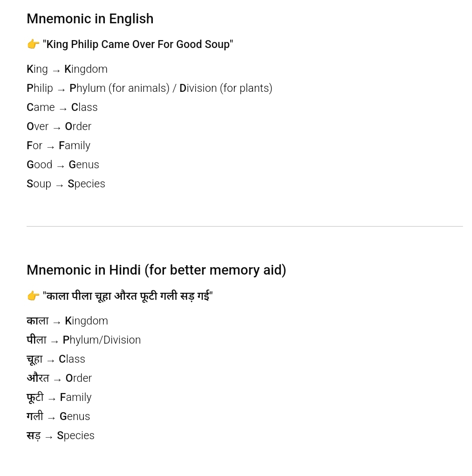Click the pointing hand emoji before King Philip
Screen dimensions: 472x476
(x=33, y=44)
